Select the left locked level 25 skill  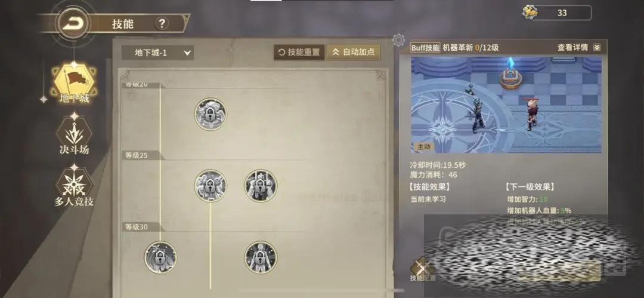(x=210, y=186)
